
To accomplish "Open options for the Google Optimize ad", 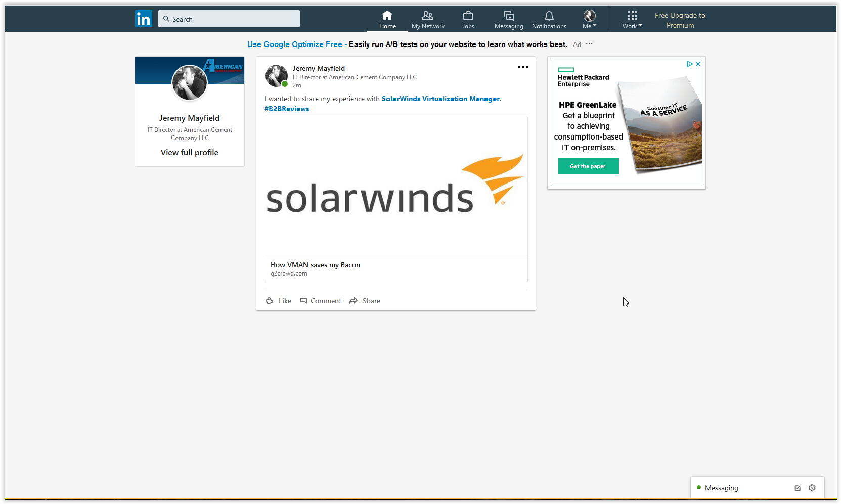I will (589, 44).
